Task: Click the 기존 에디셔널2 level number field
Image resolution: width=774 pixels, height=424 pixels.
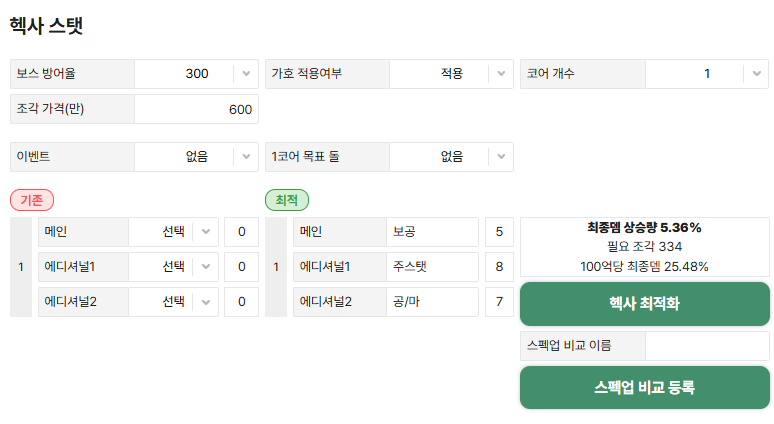Action: (x=241, y=302)
